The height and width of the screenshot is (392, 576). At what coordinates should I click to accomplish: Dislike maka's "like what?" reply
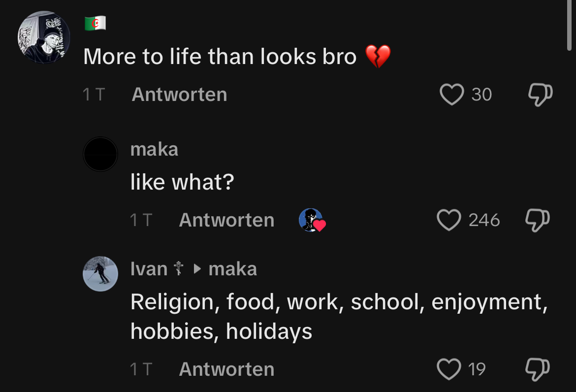538,220
